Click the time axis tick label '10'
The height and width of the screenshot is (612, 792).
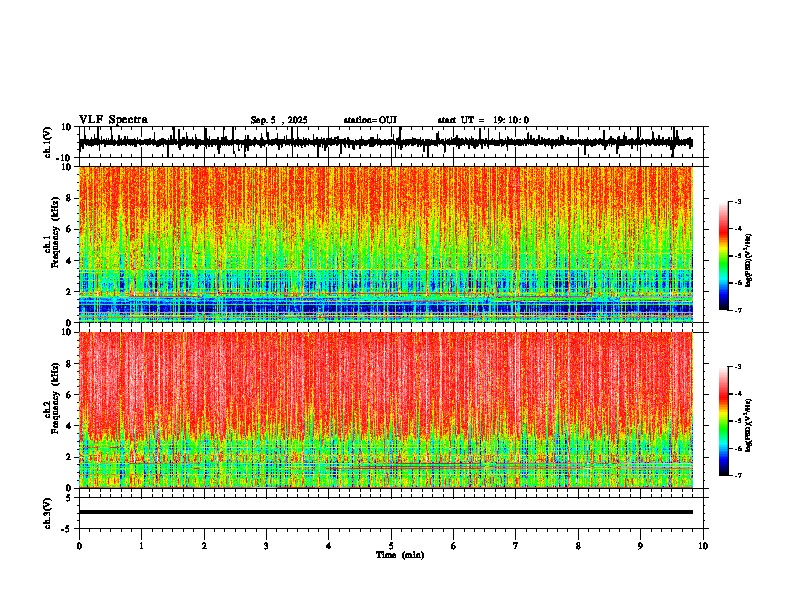(x=703, y=546)
